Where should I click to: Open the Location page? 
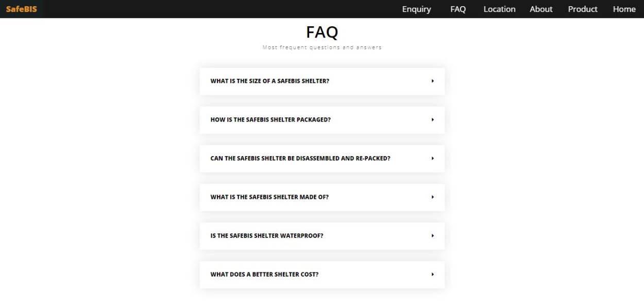click(x=499, y=9)
